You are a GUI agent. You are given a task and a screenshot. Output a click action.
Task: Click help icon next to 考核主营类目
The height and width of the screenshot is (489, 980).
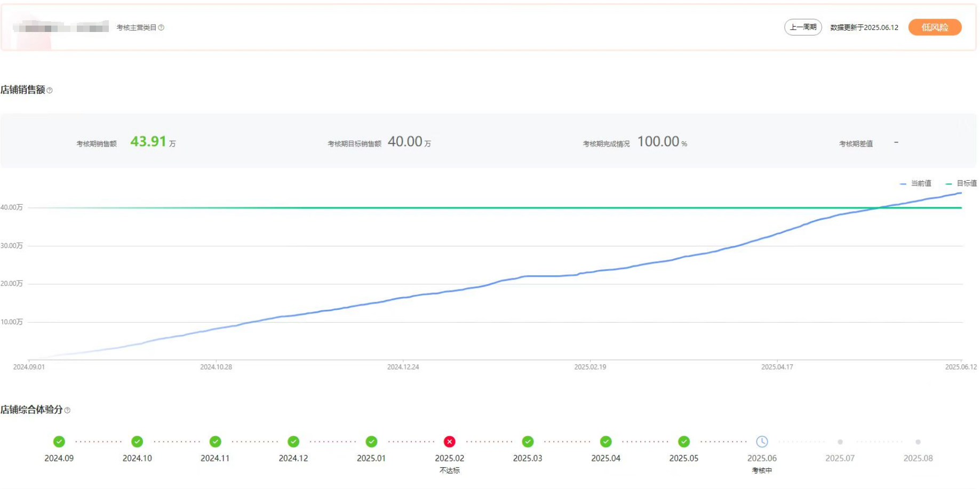[161, 28]
